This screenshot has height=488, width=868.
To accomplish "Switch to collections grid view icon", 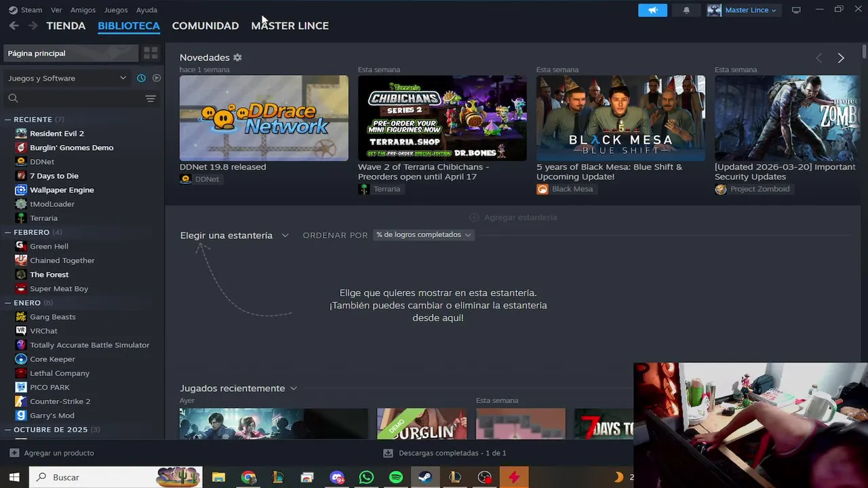I will [151, 53].
